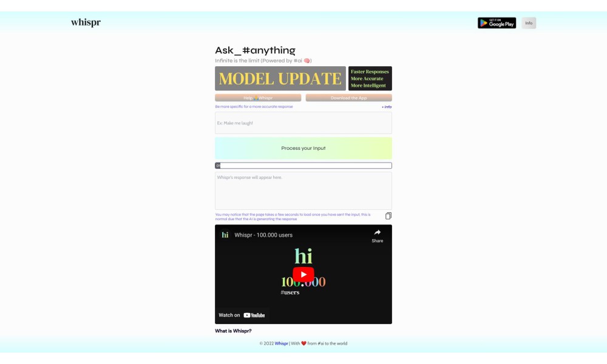Click the load-time notice text below response box
The image size is (607, 364).
[293, 217]
